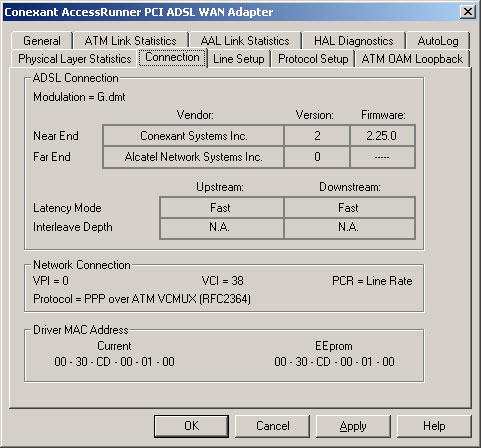Click the Downstream N.A. interleave cell

(348, 227)
